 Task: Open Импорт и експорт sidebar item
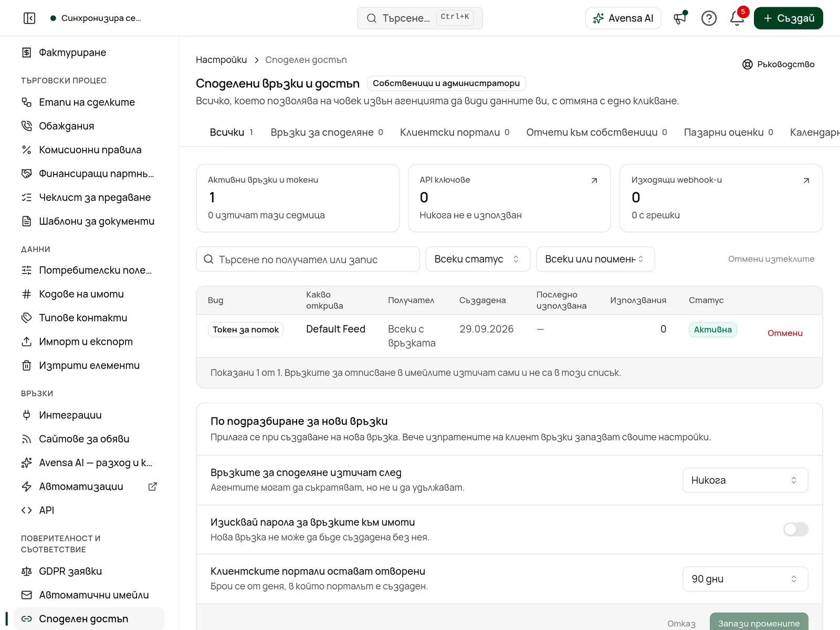tap(89, 342)
